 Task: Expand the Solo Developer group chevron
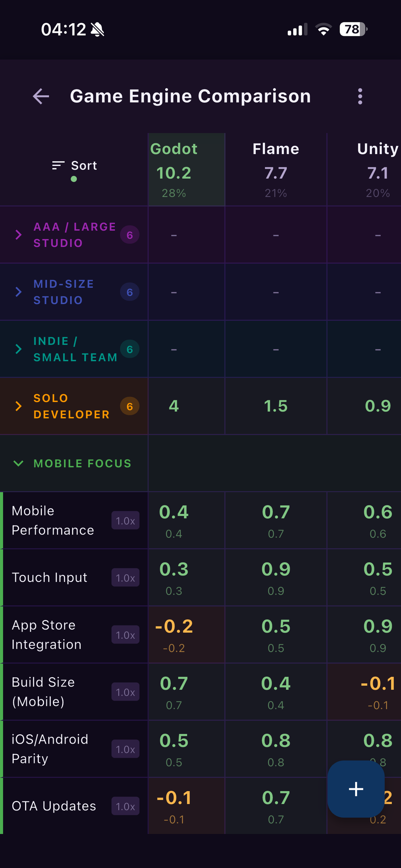(18, 407)
